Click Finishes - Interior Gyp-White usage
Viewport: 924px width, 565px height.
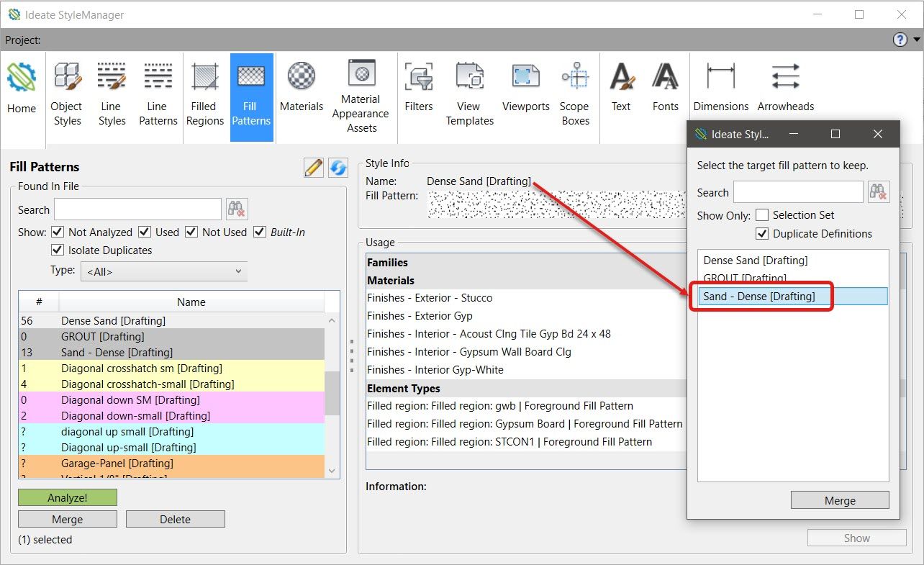tap(435, 370)
